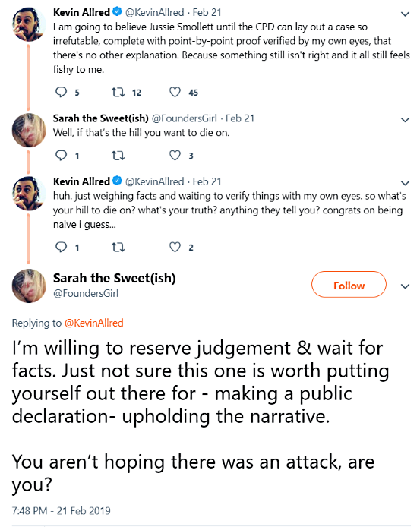Expand options chevron on first Kevin Allred tweet

click(406, 14)
